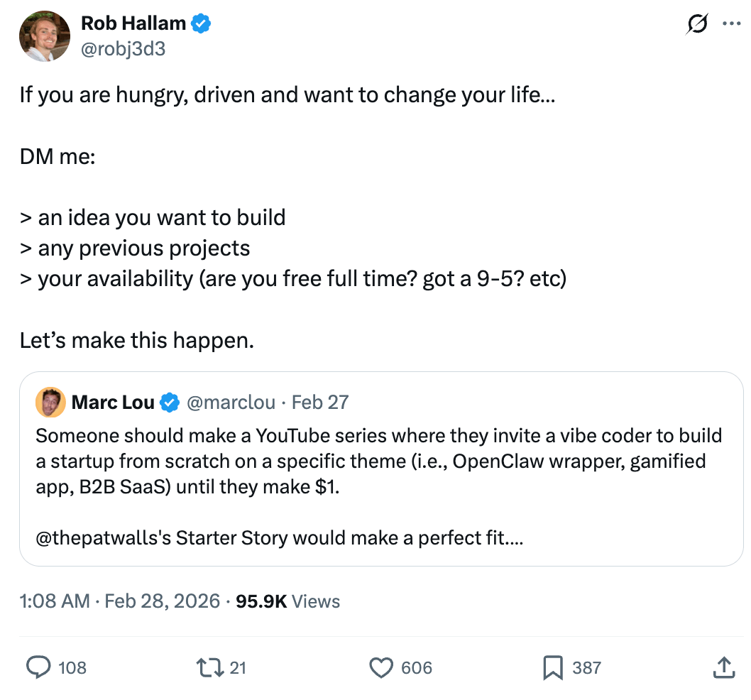Open the Feb 27 quoted tweet date
The height and width of the screenshot is (700, 751).
(320, 403)
